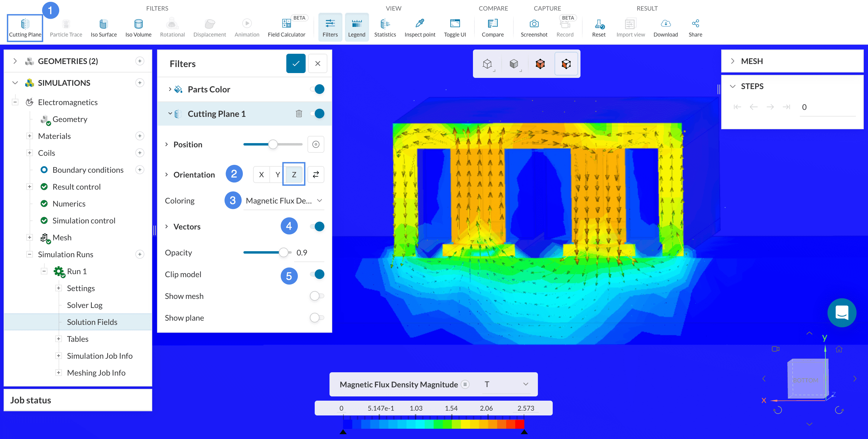Delete Cutting Plane 1 with trash icon

pyautogui.click(x=298, y=114)
